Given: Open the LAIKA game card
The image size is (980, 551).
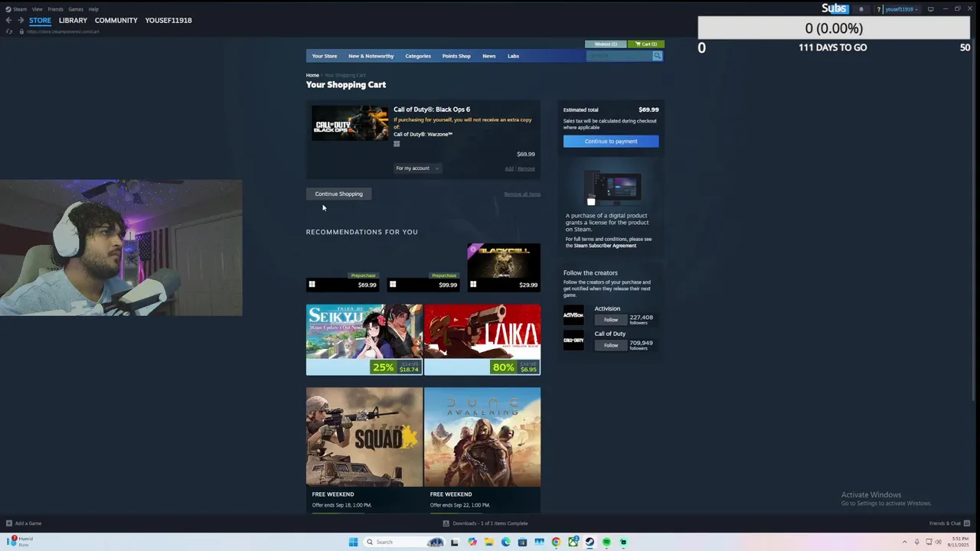Looking at the screenshot, I should 482,340.
